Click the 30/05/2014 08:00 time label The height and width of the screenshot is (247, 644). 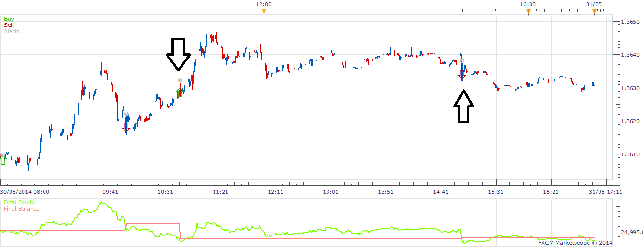[x=24, y=192]
